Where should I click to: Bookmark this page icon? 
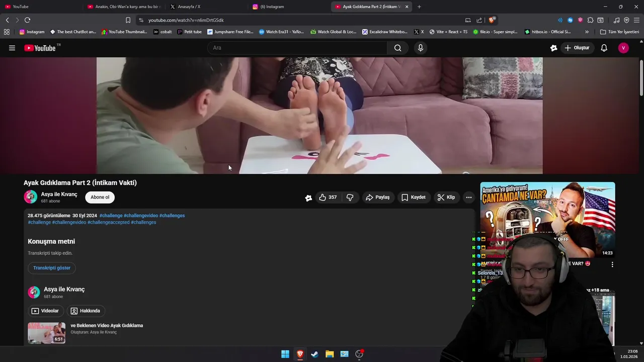(x=128, y=20)
